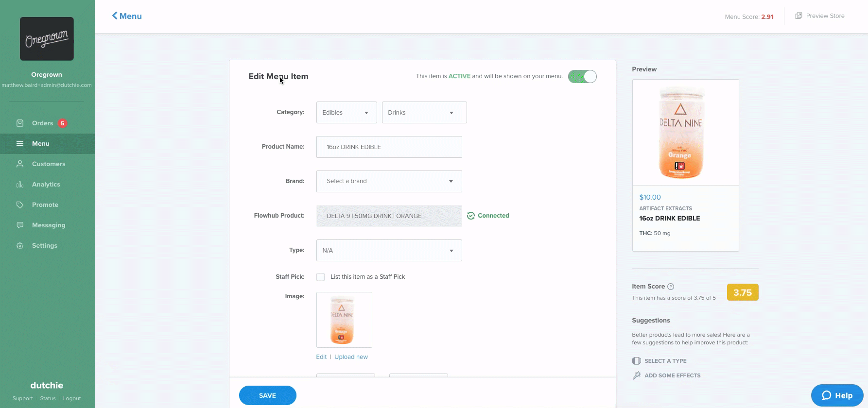Click the back chevron beside Menu
This screenshot has width=868, height=408.
click(x=115, y=16)
